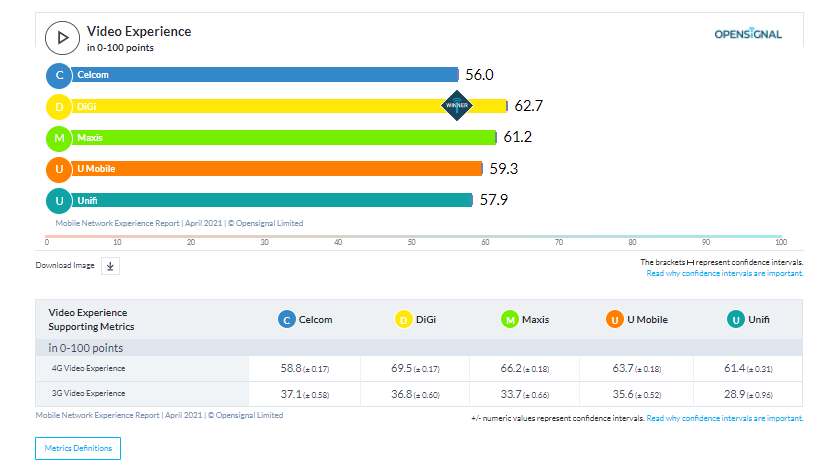The height and width of the screenshot is (472, 837).
Task: Click the Unifi teal icon in chart
Action: 60,200
